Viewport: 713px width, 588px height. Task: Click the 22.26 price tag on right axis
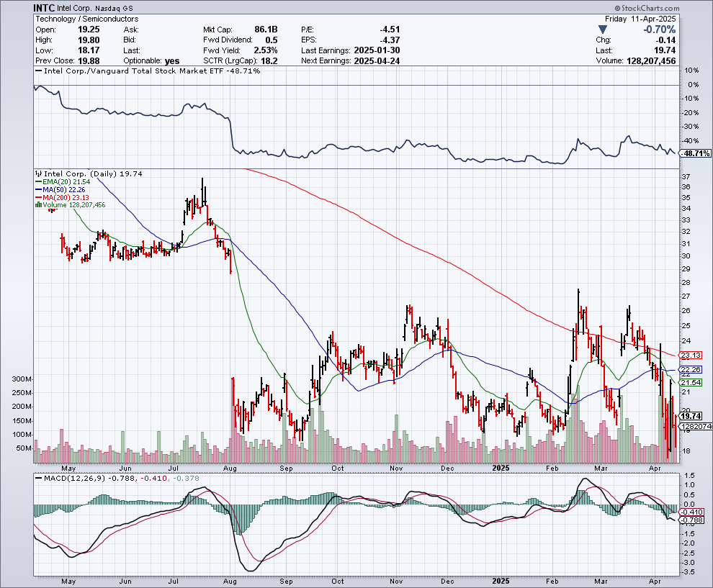point(691,370)
